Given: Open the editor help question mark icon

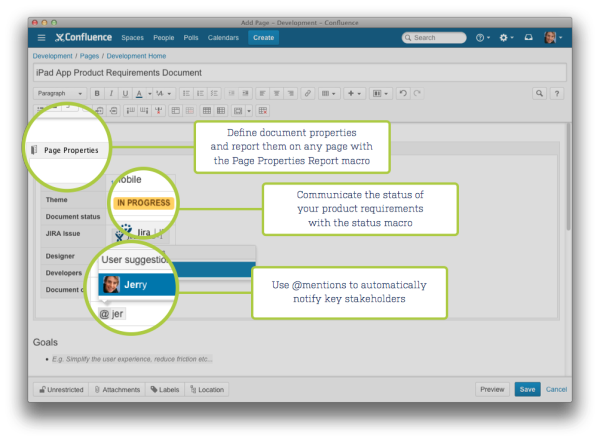Looking at the screenshot, I should click(557, 93).
